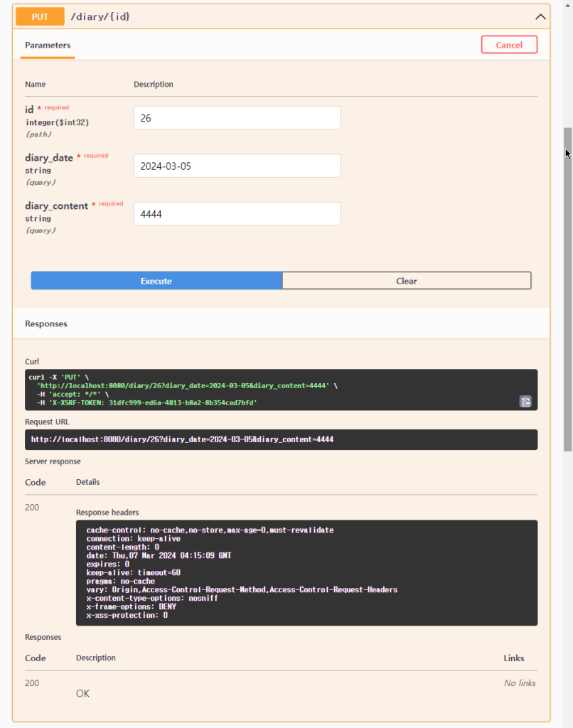This screenshot has width=573, height=728.
Task: Click the Links column header
Action: (513, 658)
